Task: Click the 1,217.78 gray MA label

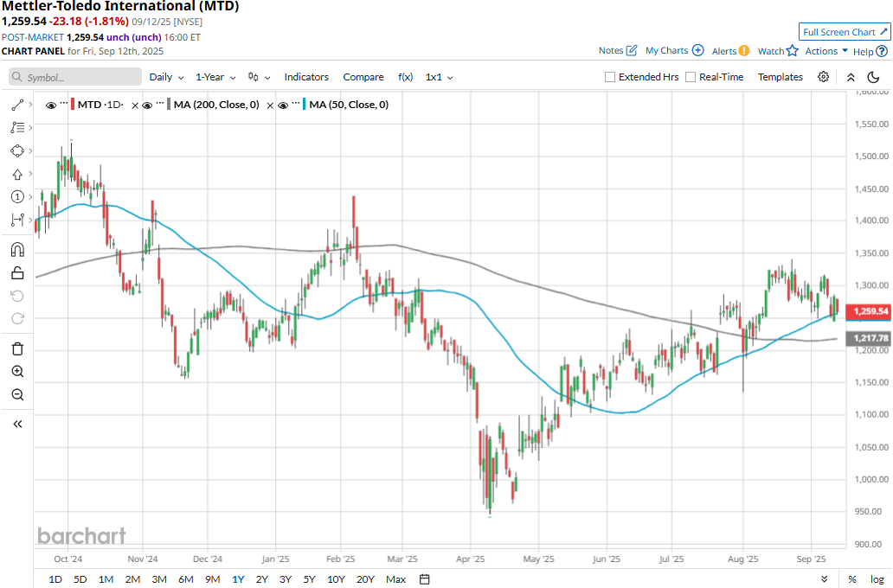Action: pyautogui.click(x=869, y=338)
